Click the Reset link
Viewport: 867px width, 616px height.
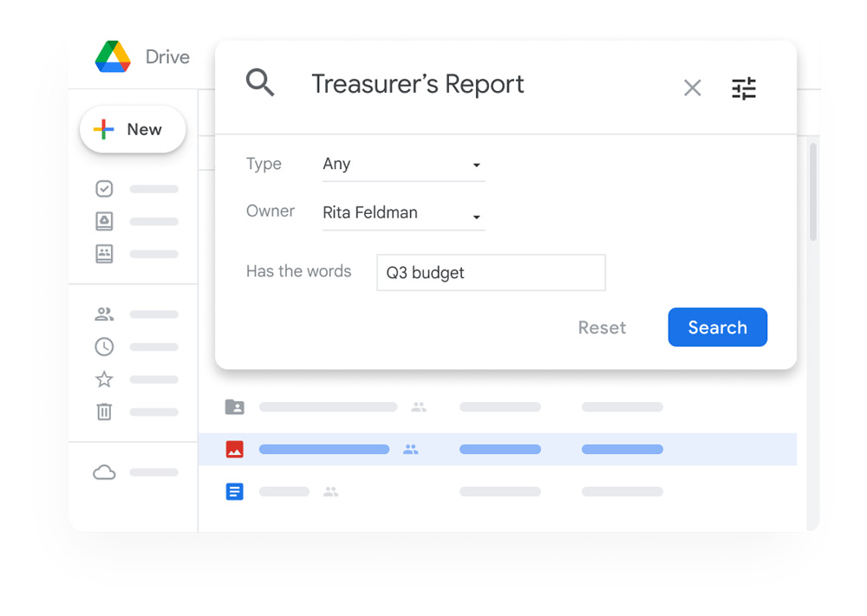coord(602,327)
